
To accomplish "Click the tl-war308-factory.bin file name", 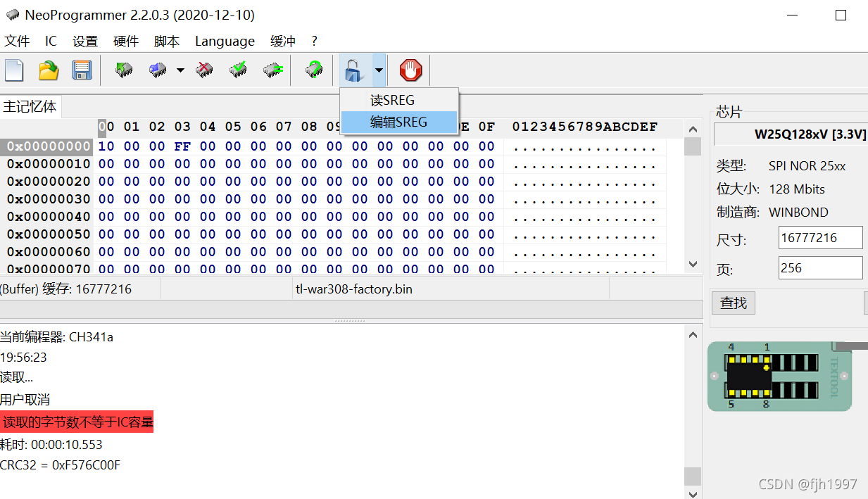I will 354,289.
